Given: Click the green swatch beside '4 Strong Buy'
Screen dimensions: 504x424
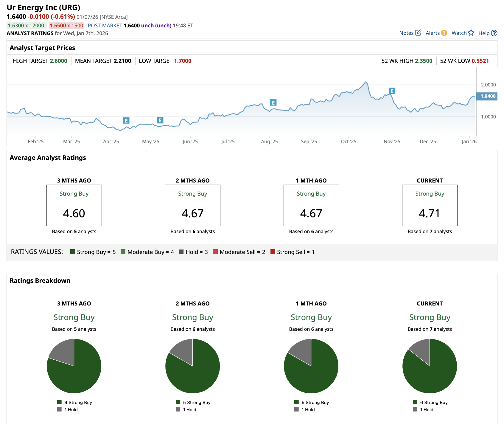Looking at the screenshot, I should [60, 402].
